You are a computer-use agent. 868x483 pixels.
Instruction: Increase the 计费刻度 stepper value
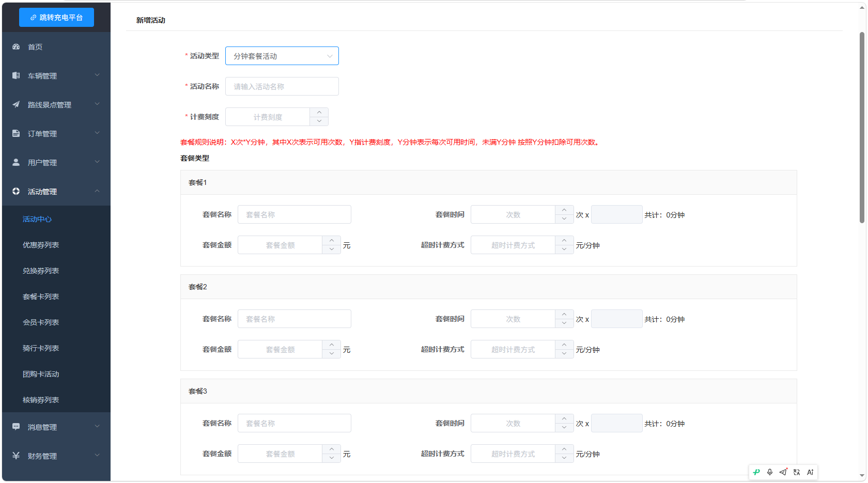(x=319, y=112)
